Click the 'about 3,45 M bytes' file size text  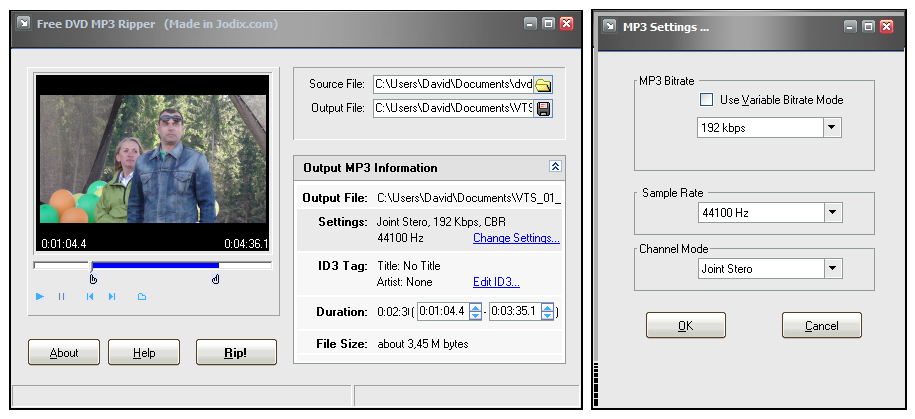point(422,344)
